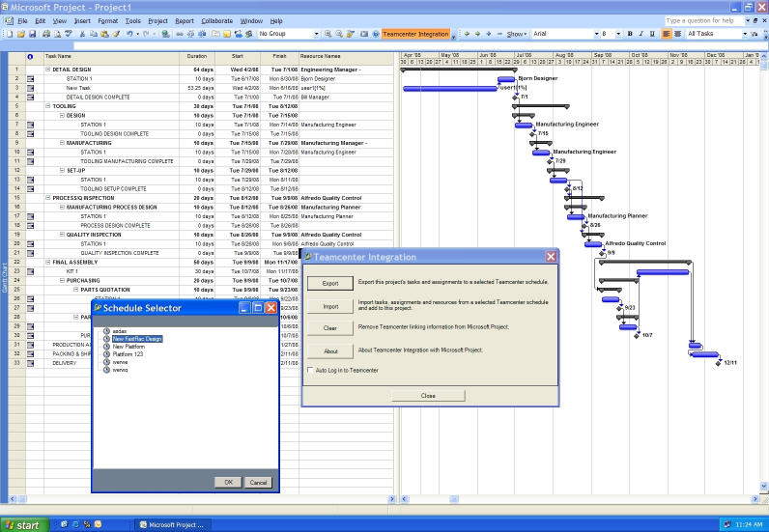Image resolution: width=769 pixels, height=532 pixels.
Task: Open the File menu
Action: 22,21
